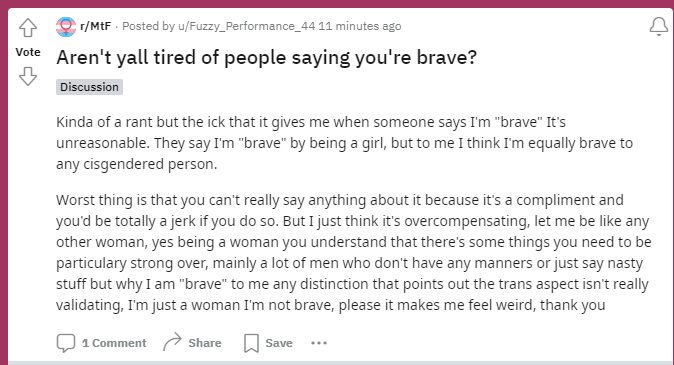Filter by the Discussion flair tag
Viewport: 674px width, 365px height.
click(89, 87)
